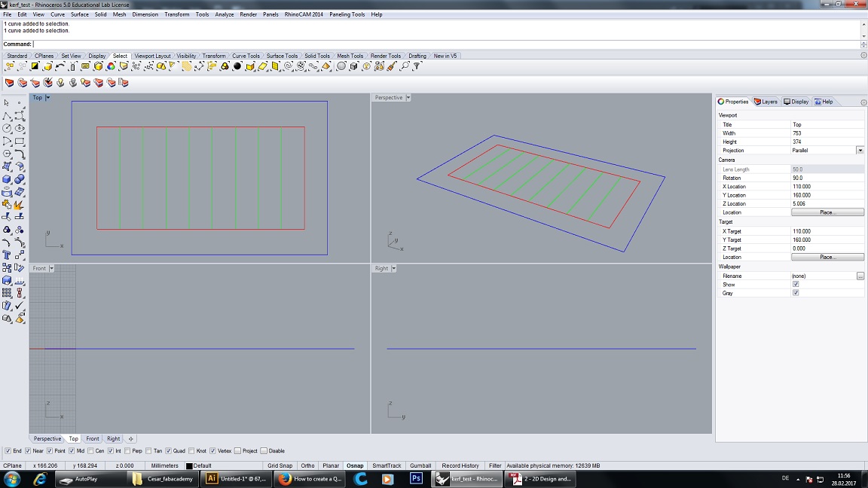Click the target Location Place button
The height and width of the screenshot is (488, 868).
tap(827, 258)
